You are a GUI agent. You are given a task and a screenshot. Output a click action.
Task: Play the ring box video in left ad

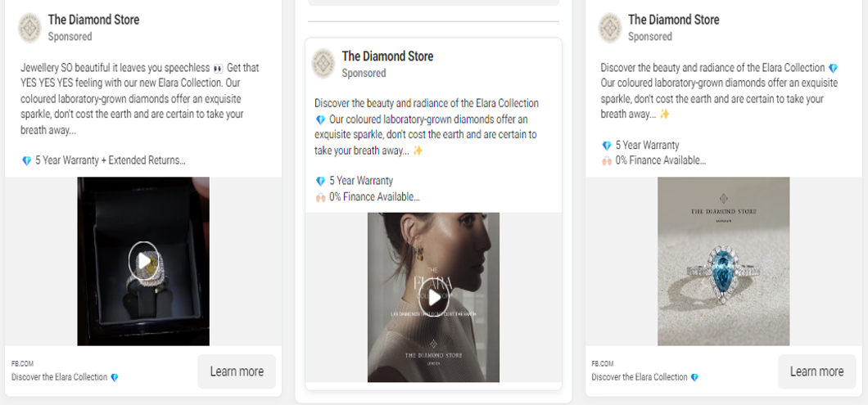tap(143, 261)
